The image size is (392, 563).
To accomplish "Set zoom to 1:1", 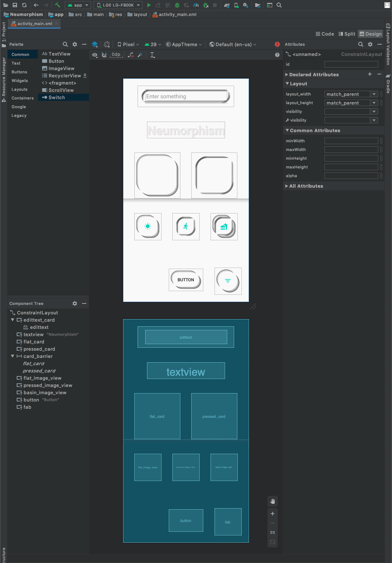I will pos(273,533).
